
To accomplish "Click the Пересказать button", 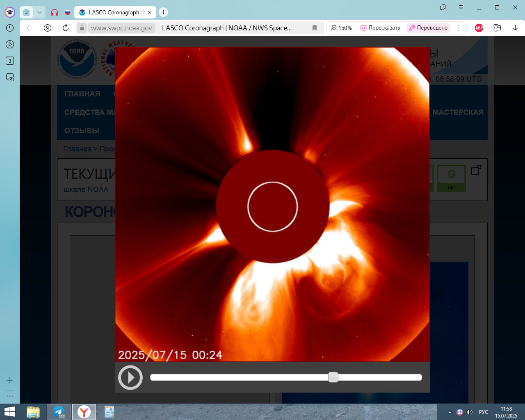I will (x=380, y=28).
